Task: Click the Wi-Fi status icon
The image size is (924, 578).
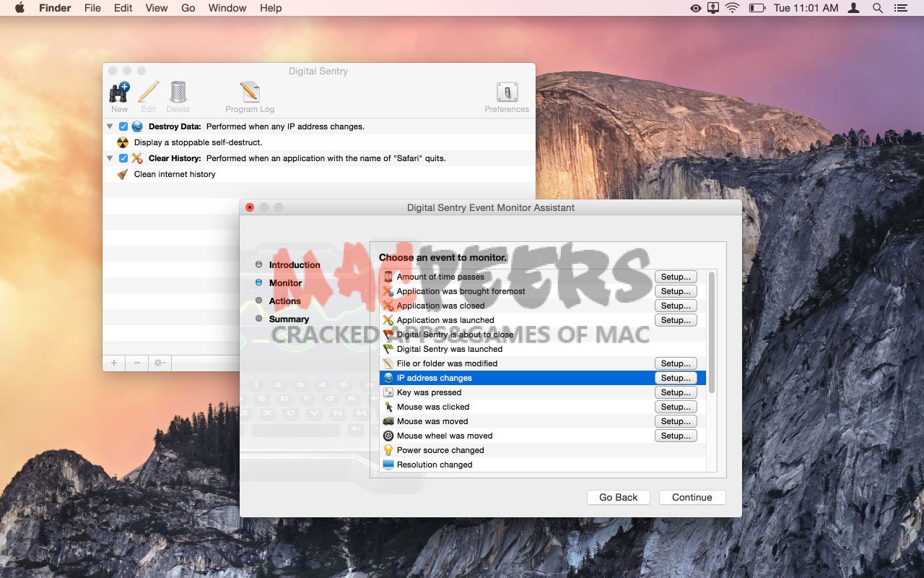Action: coord(733,8)
